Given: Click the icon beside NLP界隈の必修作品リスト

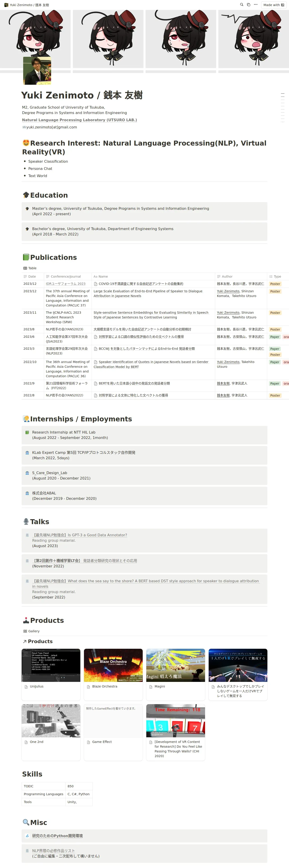Looking at the screenshot, I should tap(27, 850).
